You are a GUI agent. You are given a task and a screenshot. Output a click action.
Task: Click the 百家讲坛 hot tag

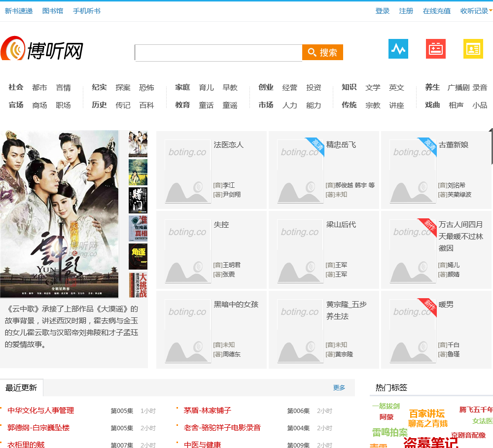coord(426,413)
